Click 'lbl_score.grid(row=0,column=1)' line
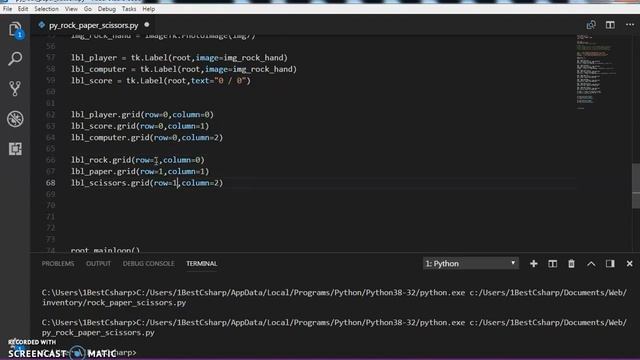This screenshot has height=360, width=640. [x=140, y=126]
